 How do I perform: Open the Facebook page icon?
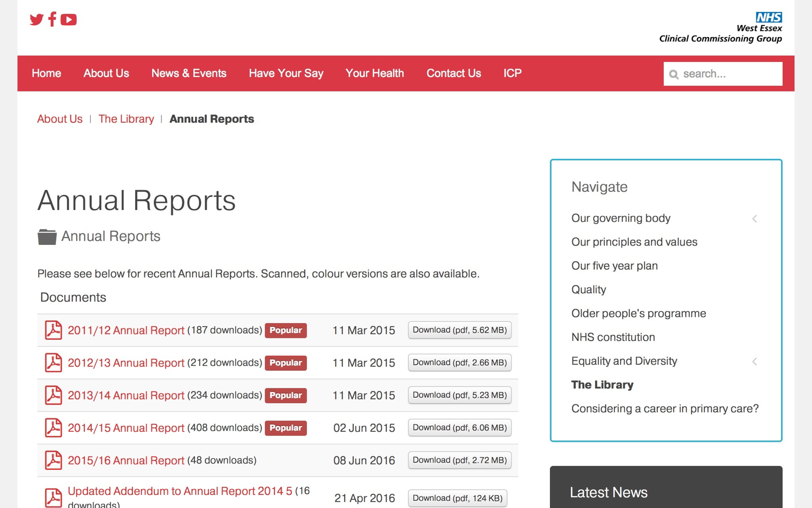click(53, 19)
